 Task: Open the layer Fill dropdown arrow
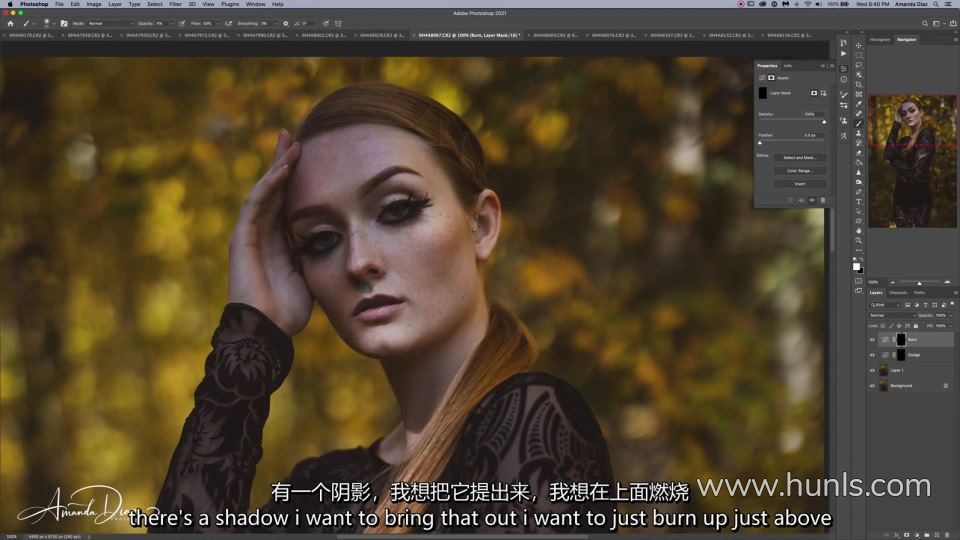(950, 326)
